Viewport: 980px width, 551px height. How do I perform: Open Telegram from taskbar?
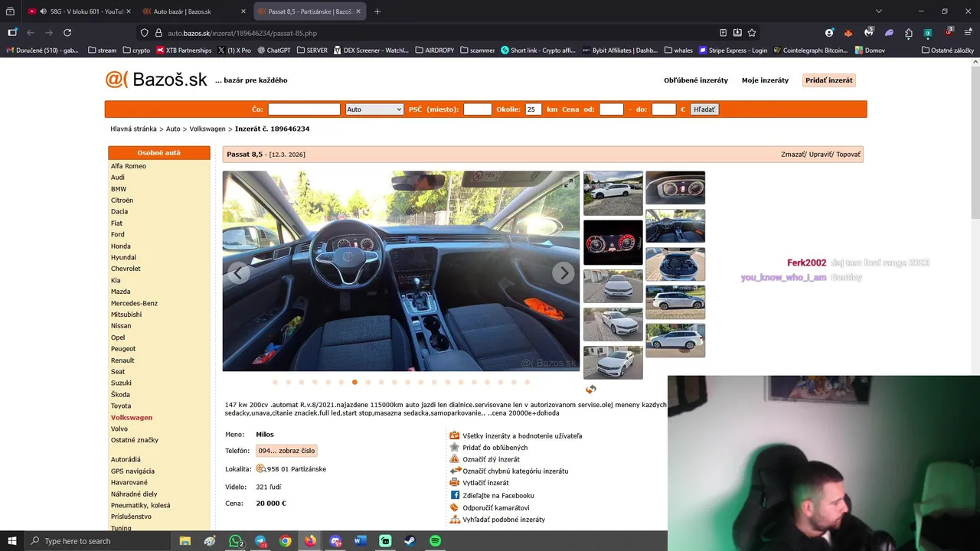click(x=260, y=541)
